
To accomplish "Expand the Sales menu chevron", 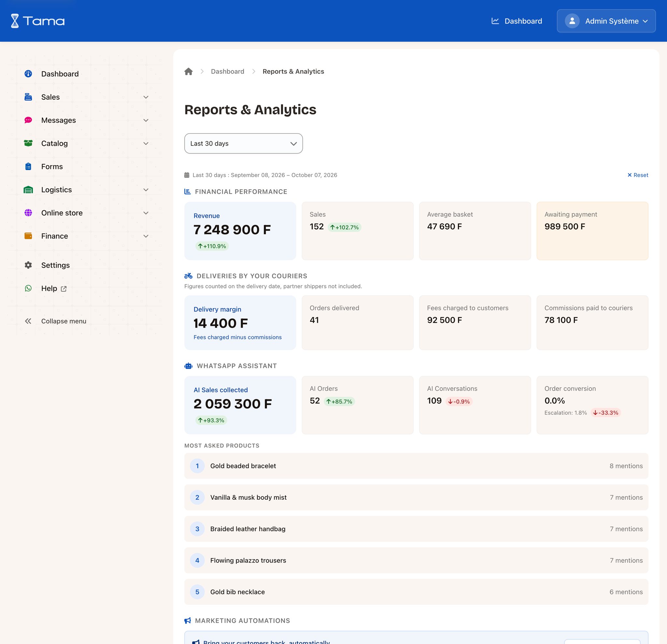I will [146, 97].
